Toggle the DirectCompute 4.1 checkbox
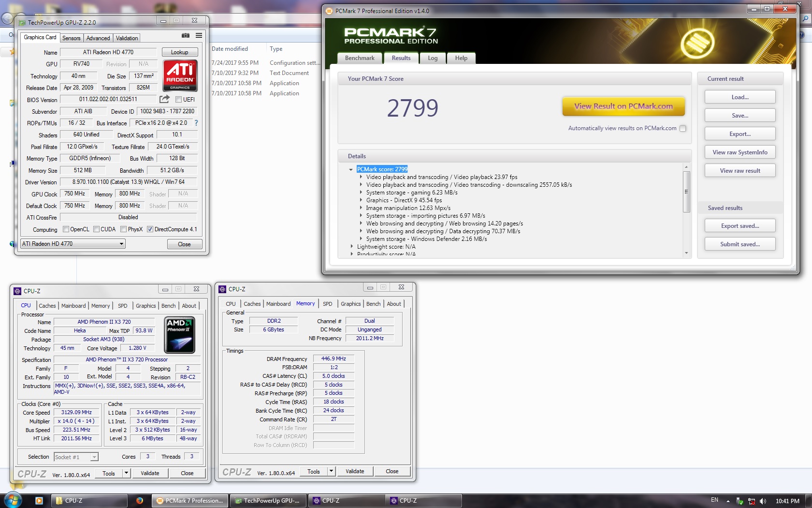Viewport: 812px width, 508px height. coord(150,229)
